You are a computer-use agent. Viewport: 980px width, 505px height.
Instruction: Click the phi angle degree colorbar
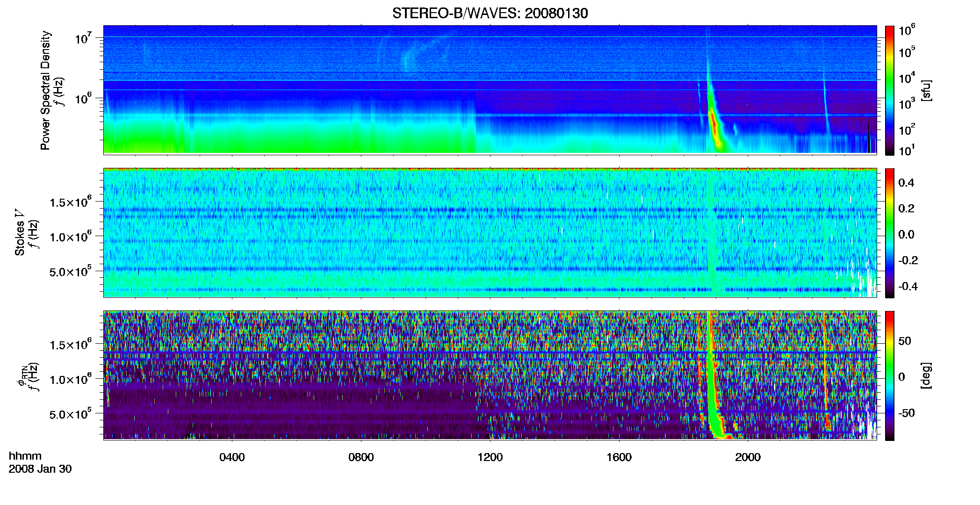(890, 375)
